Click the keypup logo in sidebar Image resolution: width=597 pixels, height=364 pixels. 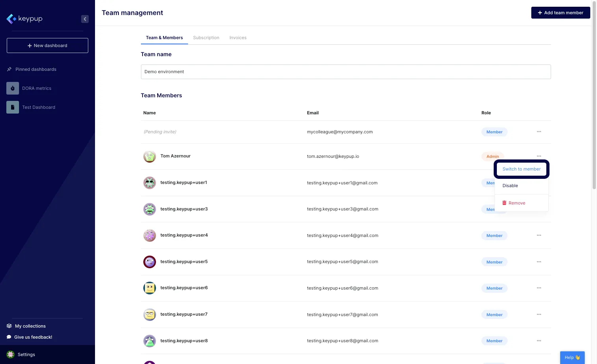coord(24,19)
